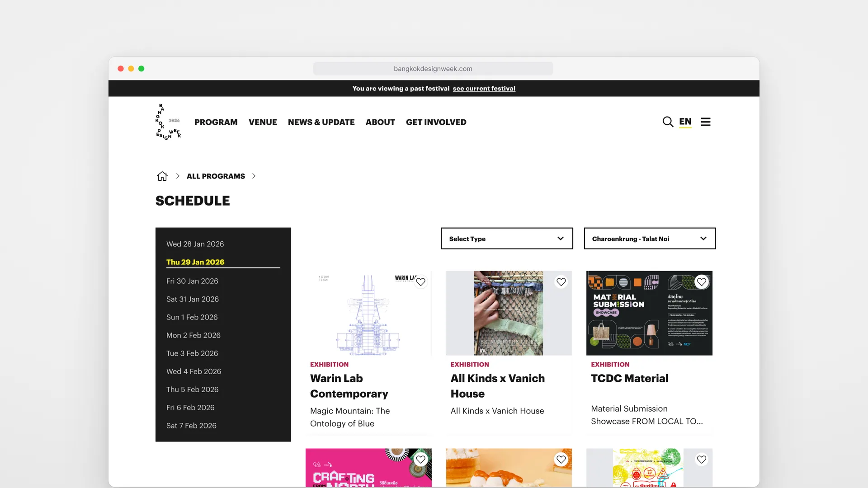Screen dimensions: 868x488
Task: Select Fri 30 Jan 2026 date
Action: [192, 281]
